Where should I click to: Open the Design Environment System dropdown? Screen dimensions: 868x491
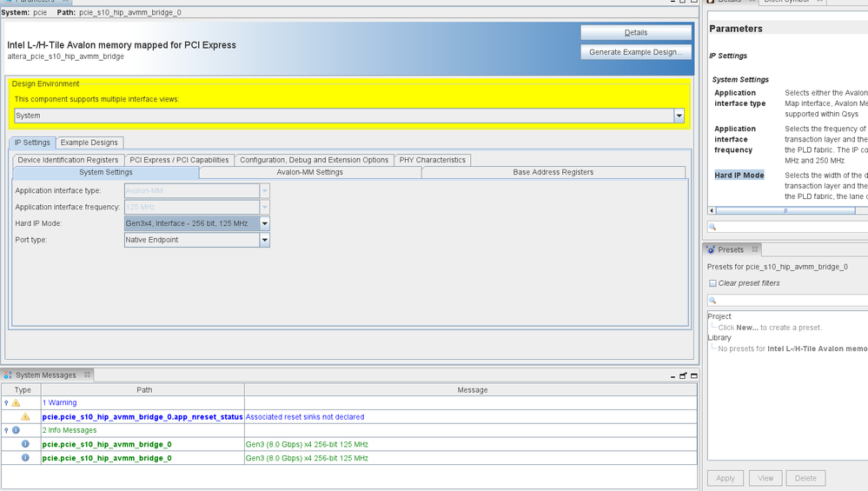point(679,116)
